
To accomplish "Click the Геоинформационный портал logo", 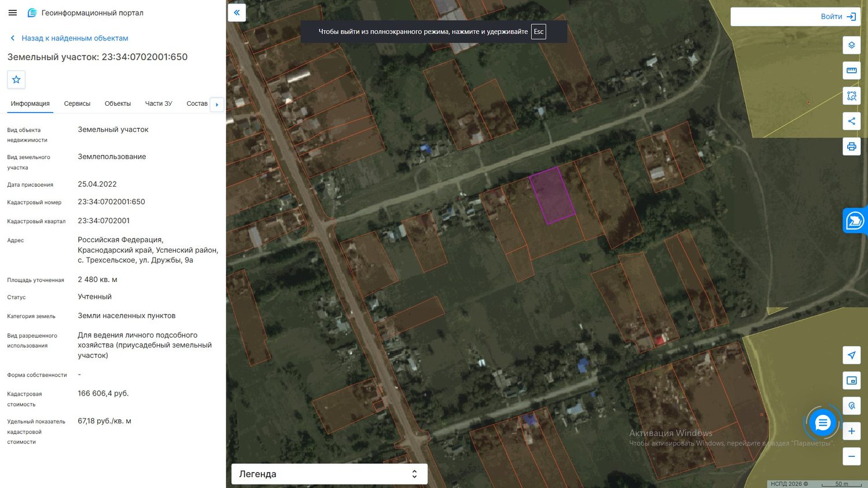I will click(86, 13).
